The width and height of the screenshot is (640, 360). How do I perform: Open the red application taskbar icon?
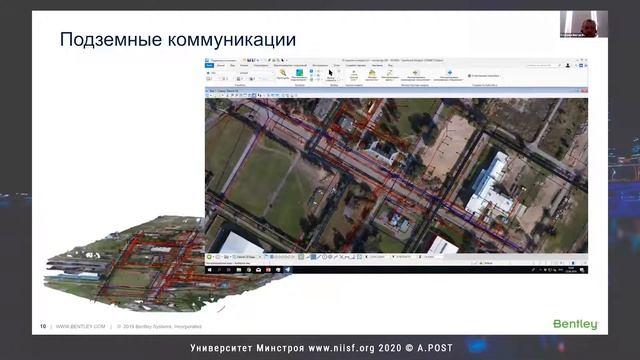pos(268,270)
